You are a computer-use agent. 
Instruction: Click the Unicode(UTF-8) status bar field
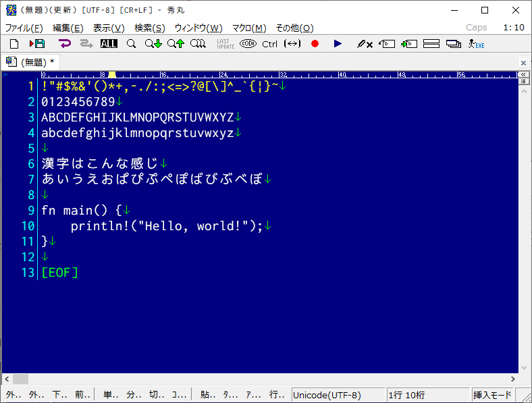[x=338, y=395]
